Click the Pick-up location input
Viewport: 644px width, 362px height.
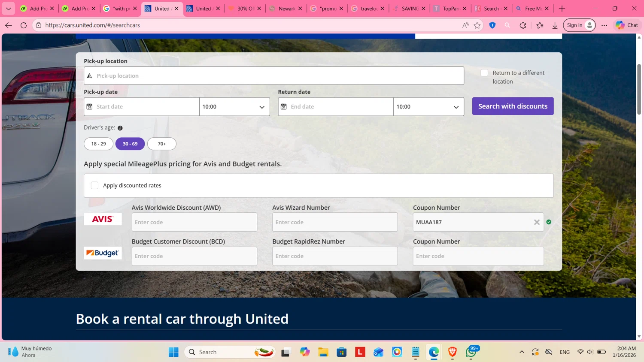(274, 76)
